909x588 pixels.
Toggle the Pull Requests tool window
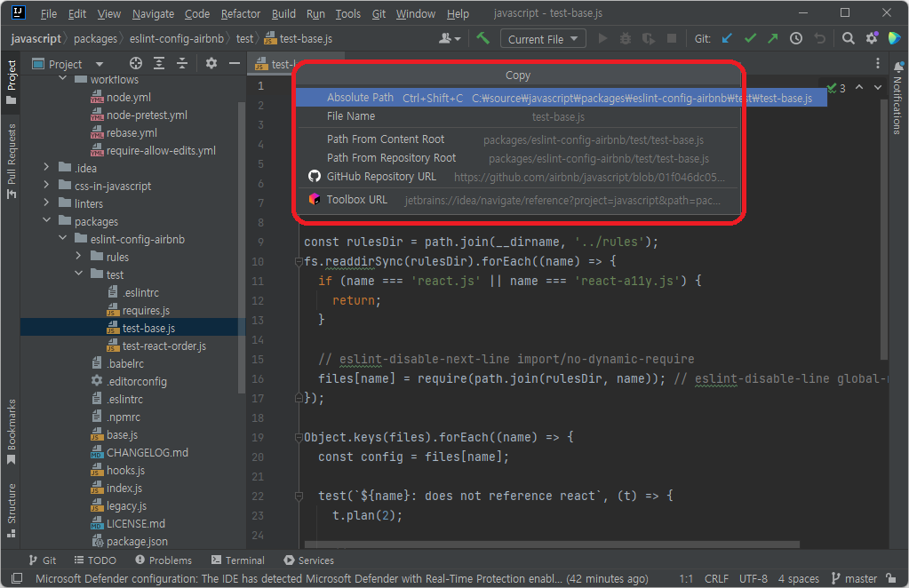pyautogui.click(x=11, y=161)
